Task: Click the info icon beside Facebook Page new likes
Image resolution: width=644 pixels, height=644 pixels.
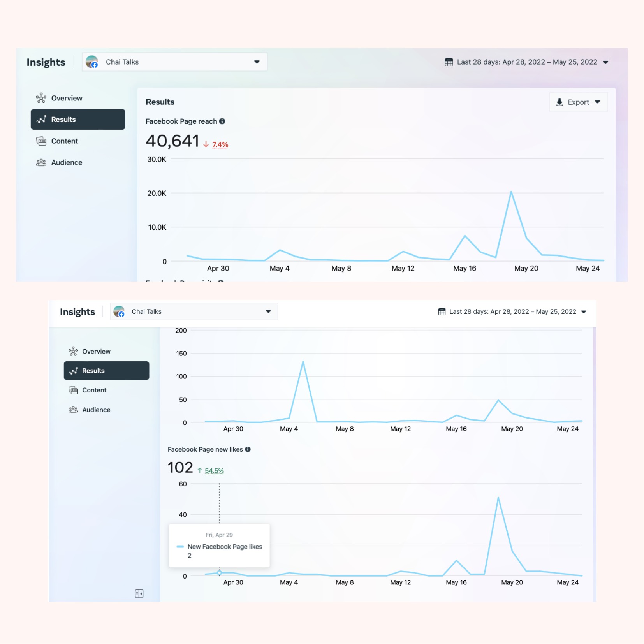Action: (248, 449)
